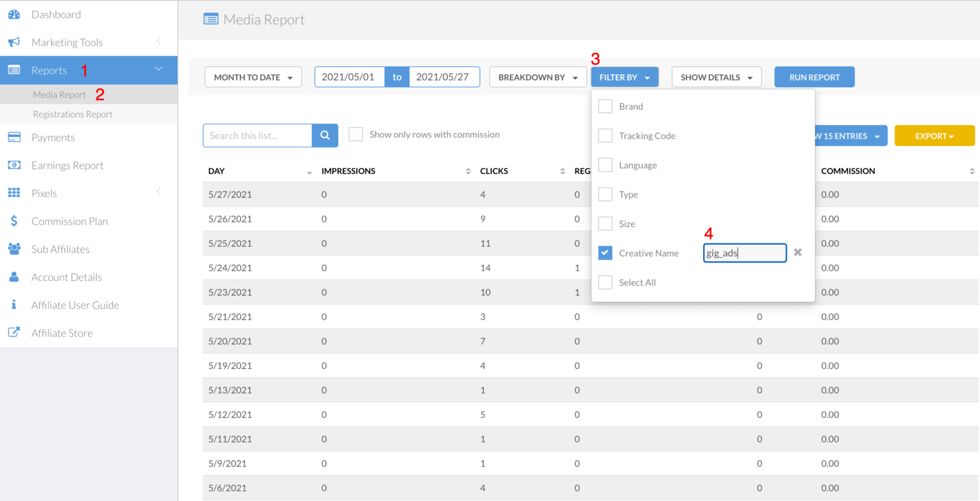Click the Marketing Tools megaphone icon

pos(14,42)
